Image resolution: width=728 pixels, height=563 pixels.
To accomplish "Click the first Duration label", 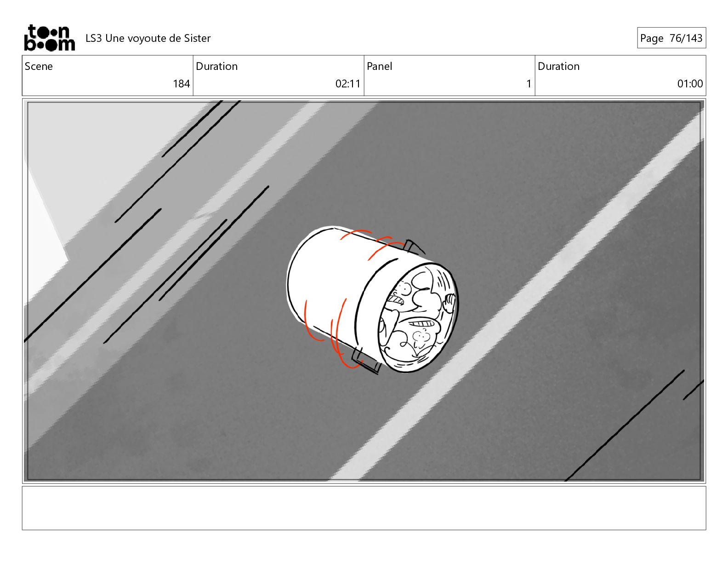I will click(217, 66).
